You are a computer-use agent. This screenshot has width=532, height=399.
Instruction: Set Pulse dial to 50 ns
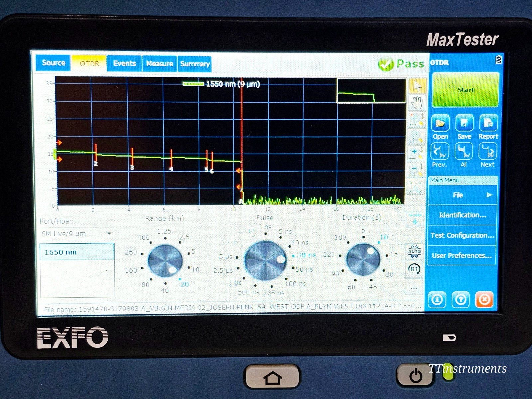[305, 269]
